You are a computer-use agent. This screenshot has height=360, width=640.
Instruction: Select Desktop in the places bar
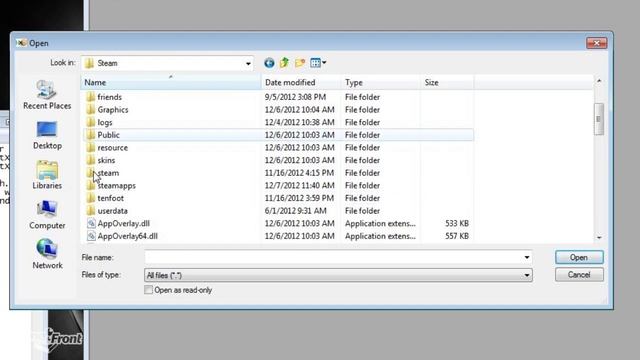tap(47, 136)
